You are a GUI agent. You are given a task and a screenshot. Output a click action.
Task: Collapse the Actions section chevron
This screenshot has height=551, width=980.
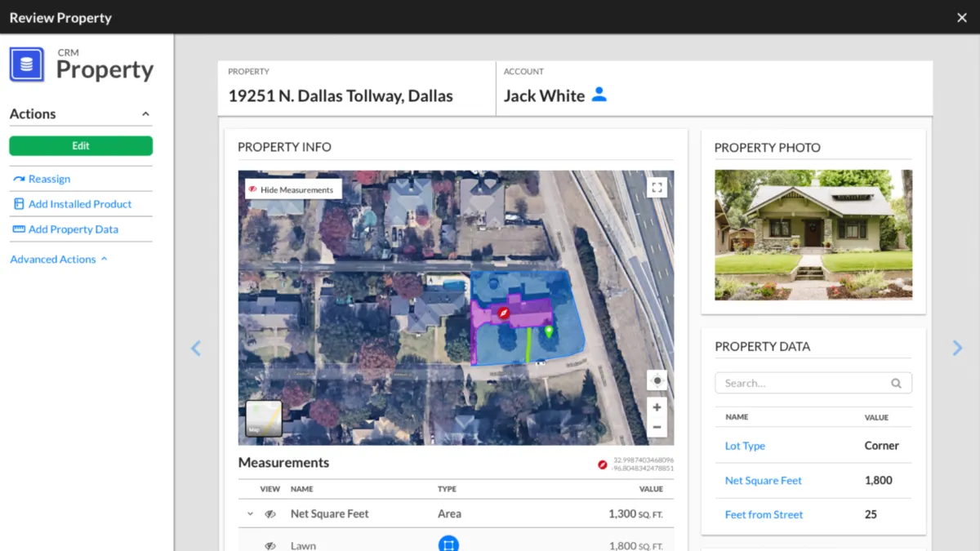145,114
